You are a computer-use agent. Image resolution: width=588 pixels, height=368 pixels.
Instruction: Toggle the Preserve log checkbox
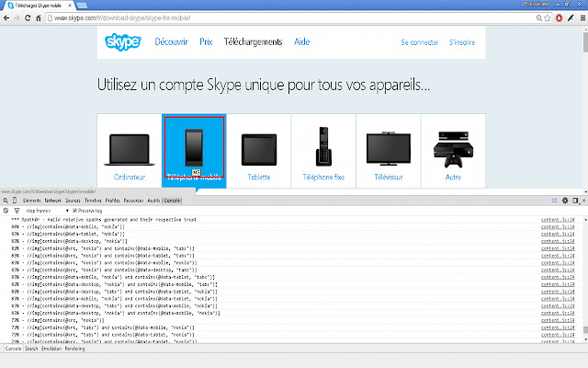74,211
